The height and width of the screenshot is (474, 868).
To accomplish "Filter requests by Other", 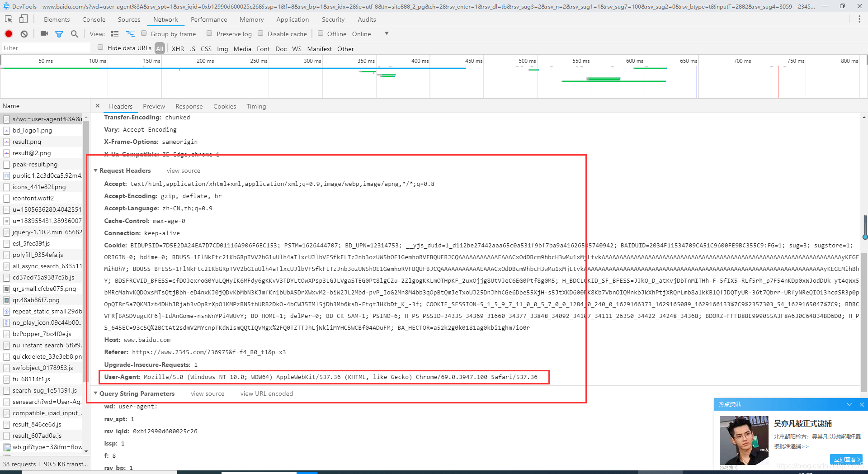I will point(345,48).
